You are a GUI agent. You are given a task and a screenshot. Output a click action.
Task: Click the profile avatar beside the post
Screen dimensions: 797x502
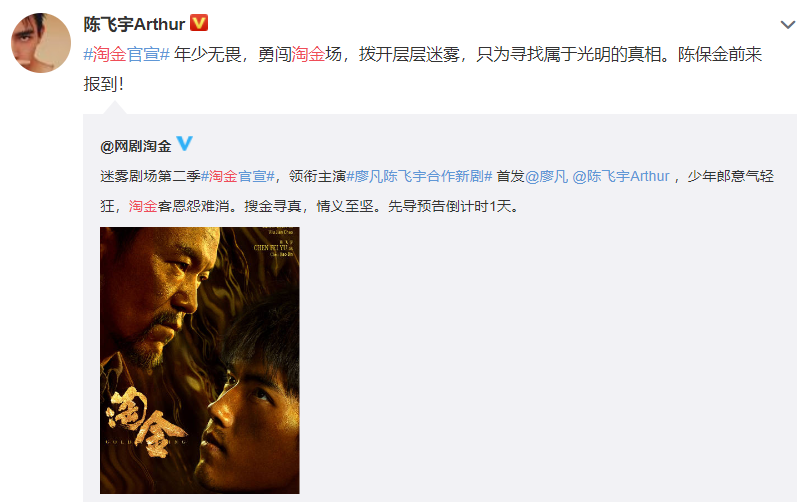[41, 43]
